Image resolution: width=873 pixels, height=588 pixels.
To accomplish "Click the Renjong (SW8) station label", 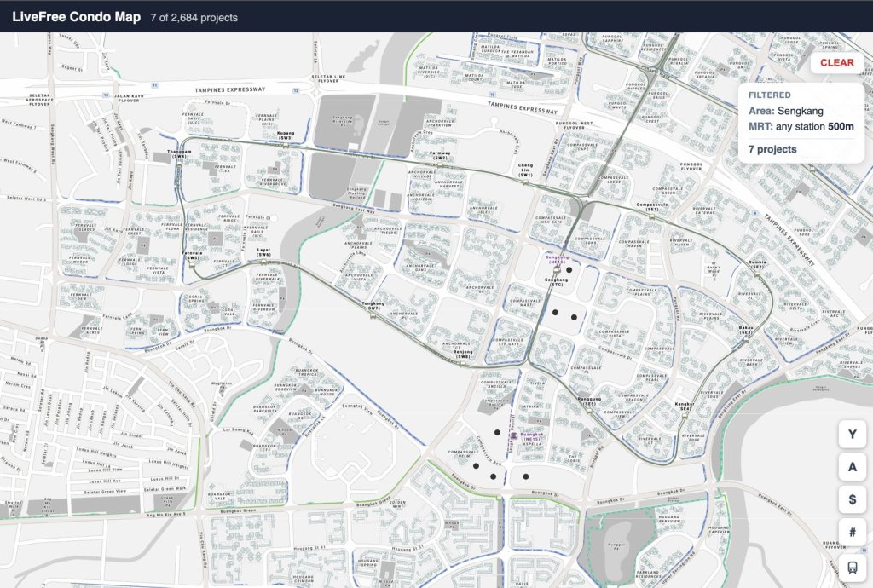I will coord(463,354).
